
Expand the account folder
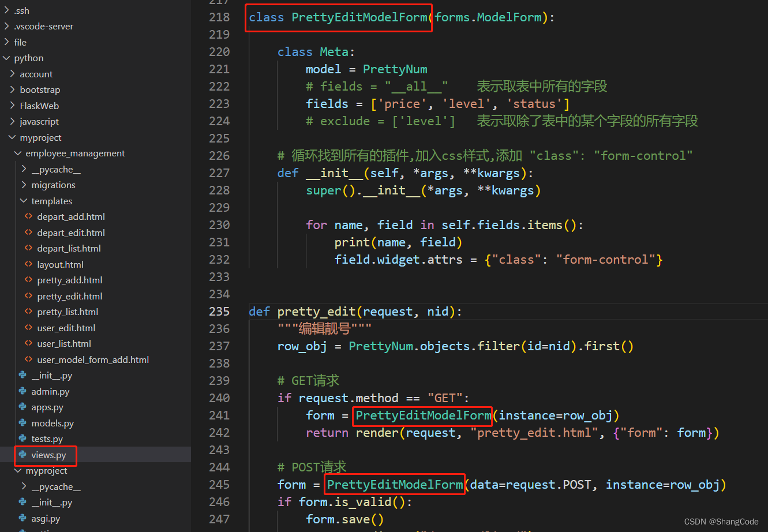13,74
